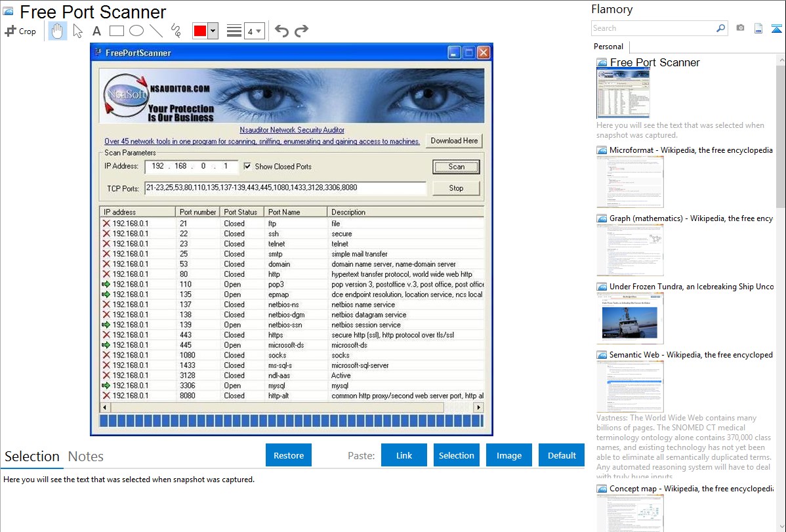Sort by the Description column header

pos(405,212)
